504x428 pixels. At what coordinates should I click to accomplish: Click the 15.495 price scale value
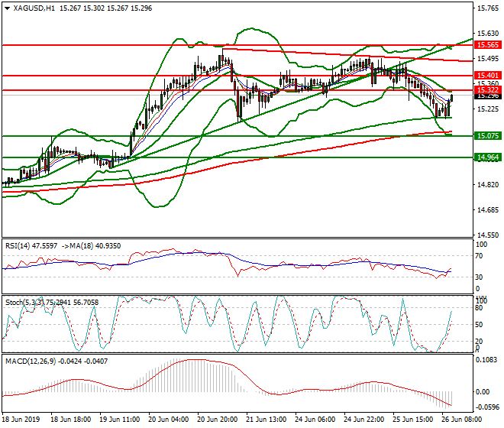click(x=488, y=59)
